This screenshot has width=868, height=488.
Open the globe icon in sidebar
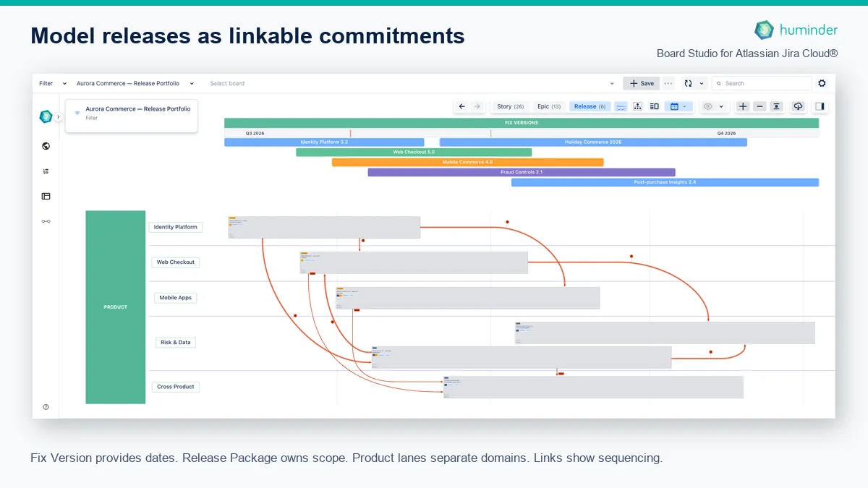46,146
